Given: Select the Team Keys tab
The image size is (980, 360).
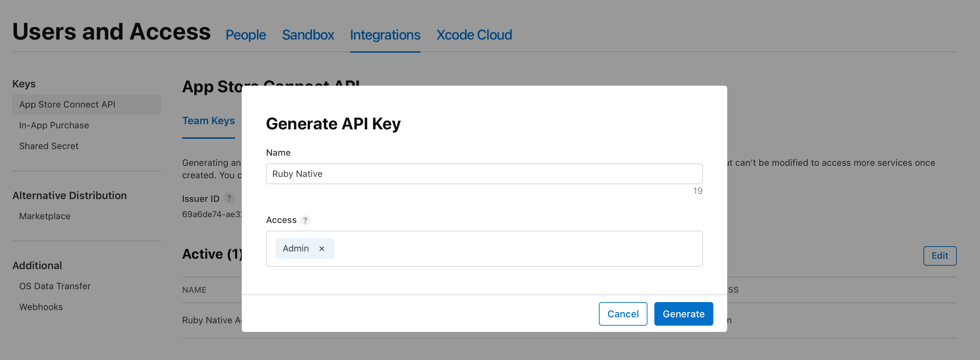Looking at the screenshot, I should 208,121.
